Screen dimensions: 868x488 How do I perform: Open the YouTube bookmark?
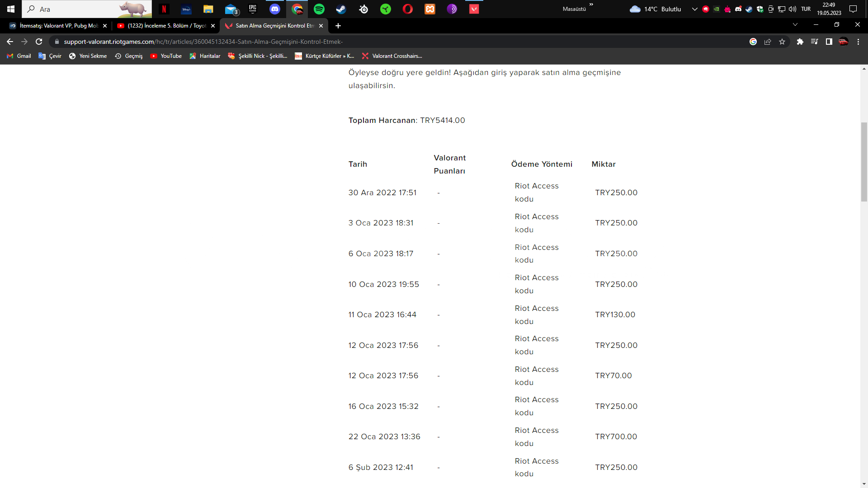pos(166,56)
